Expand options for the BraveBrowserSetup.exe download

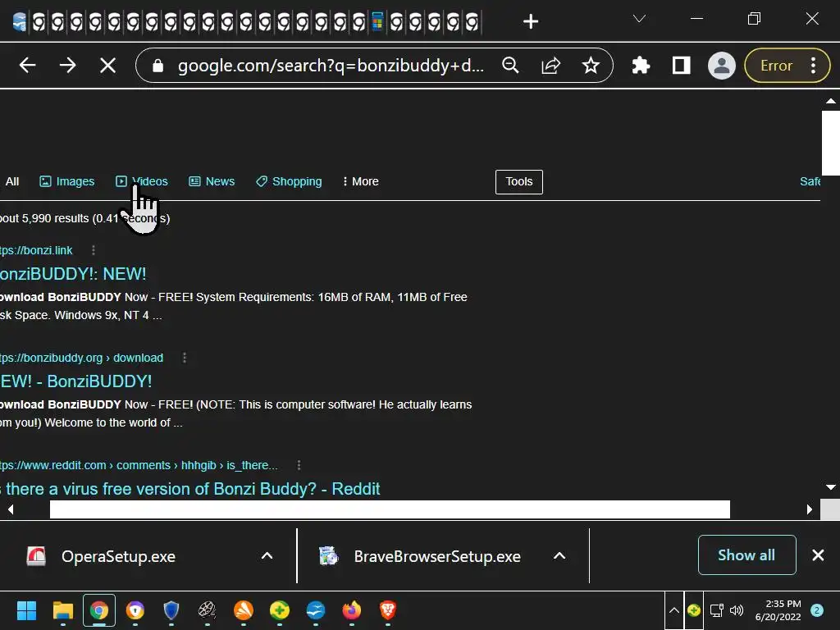pos(559,556)
